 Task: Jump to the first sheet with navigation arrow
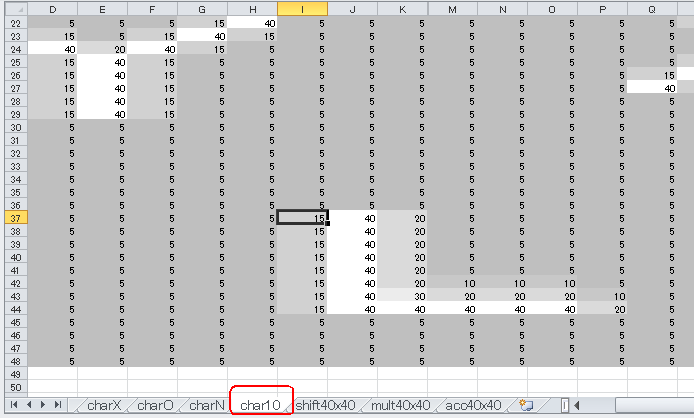click(14, 404)
